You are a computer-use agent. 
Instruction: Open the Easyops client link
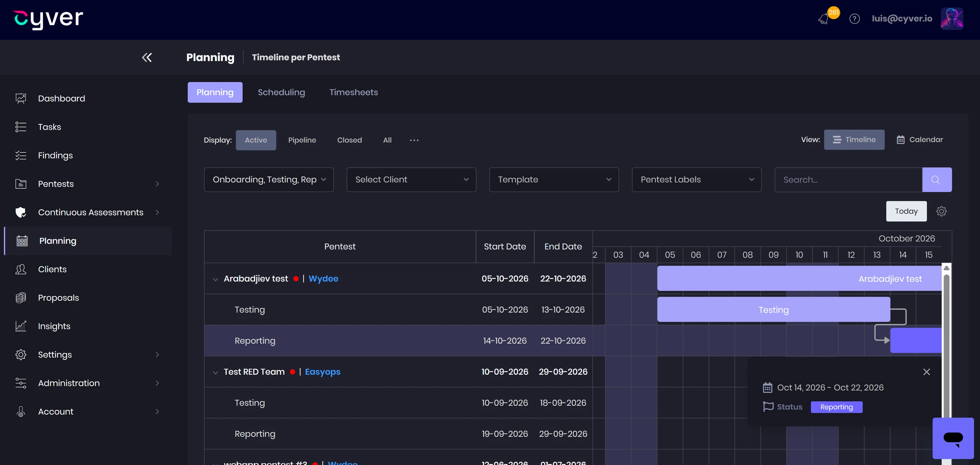(322, 372)
